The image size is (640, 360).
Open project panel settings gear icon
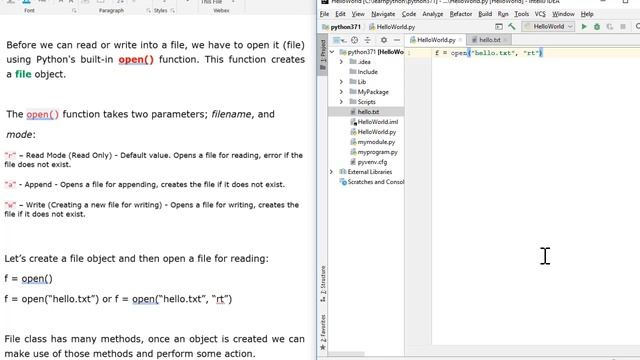[x=384, y=40]
